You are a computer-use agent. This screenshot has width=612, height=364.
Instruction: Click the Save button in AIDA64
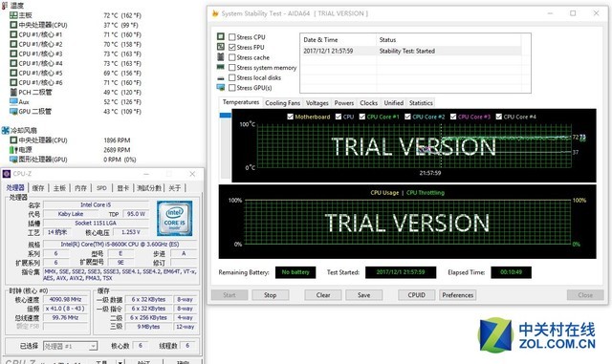pyautogui.click(x=363, y=295)
